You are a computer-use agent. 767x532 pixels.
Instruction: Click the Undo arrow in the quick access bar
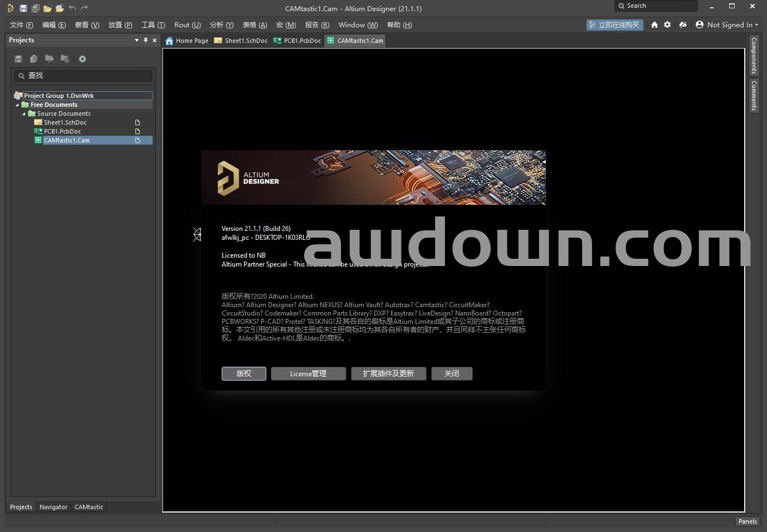(x=72, y=8)
